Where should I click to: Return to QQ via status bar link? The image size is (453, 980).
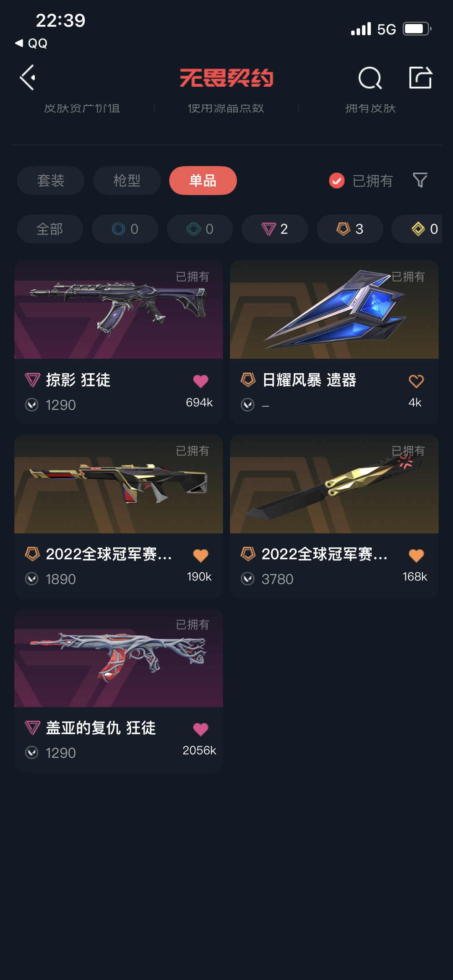click(31, 43)
